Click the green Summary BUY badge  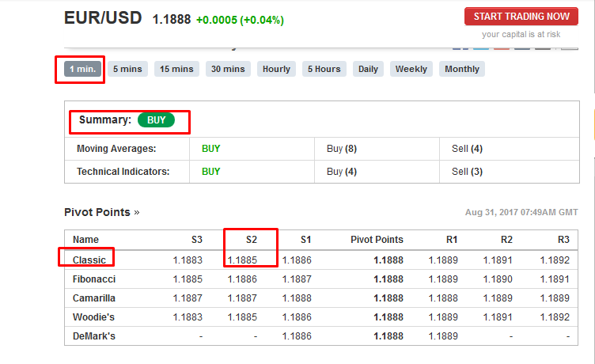[x=156, y=120]
